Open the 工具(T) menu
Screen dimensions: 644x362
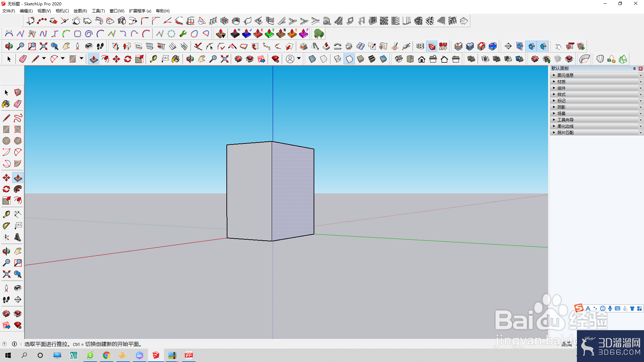point(98,11)
